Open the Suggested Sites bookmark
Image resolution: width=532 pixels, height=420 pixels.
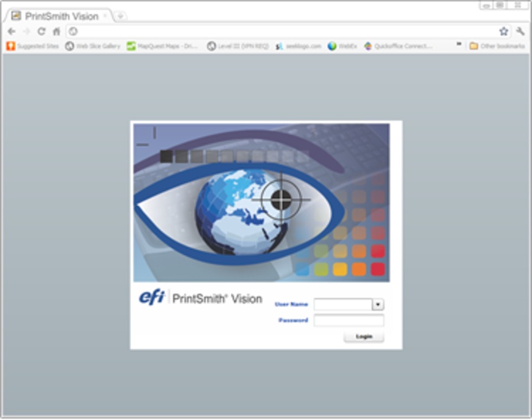[x=33, y=46]
